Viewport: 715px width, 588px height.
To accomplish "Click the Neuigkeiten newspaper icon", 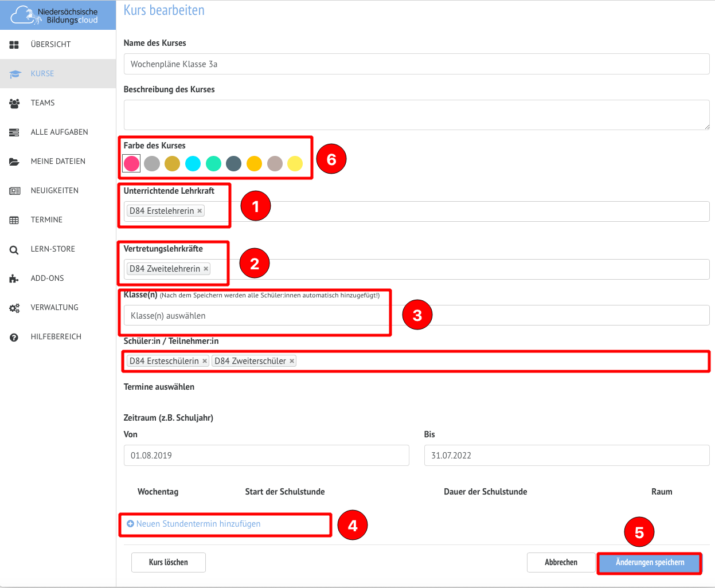I will (x=14, y=191).
